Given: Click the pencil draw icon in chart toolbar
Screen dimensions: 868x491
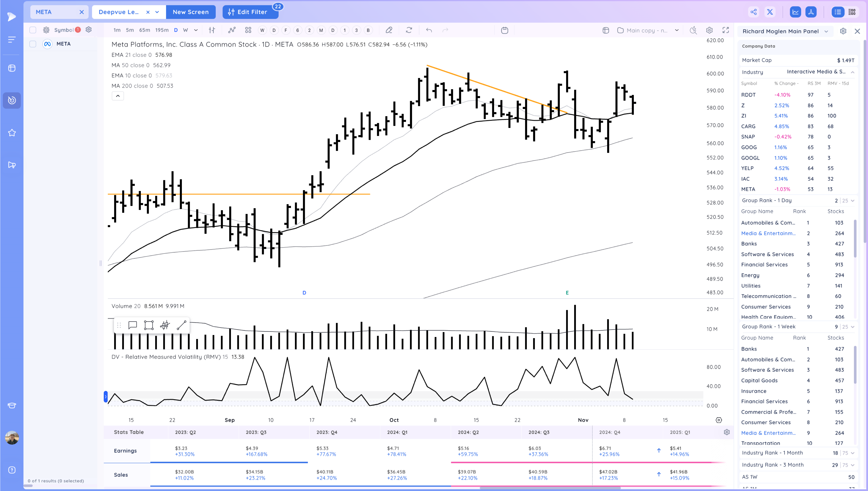Looking at the screenshot, I should click(x=389, y=30).
